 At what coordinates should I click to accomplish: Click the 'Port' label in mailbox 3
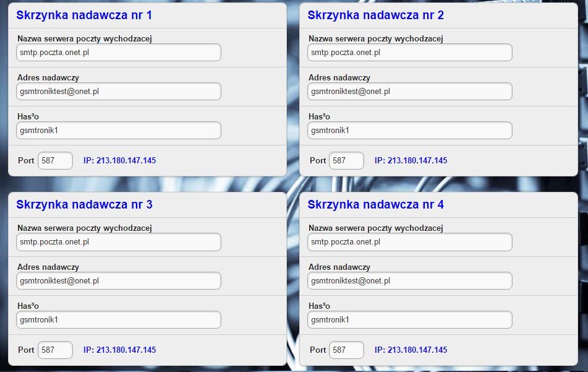tap(26, 350)
